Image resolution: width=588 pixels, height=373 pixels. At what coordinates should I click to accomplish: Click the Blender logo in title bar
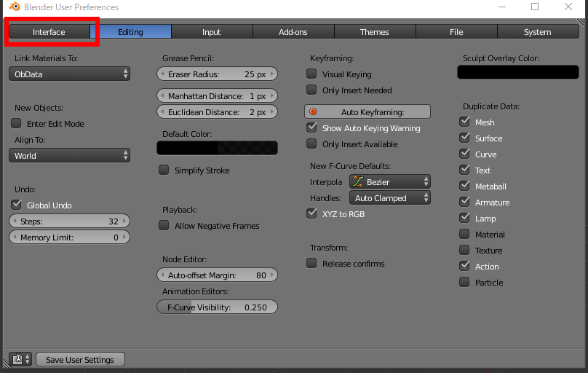point(15,7)
